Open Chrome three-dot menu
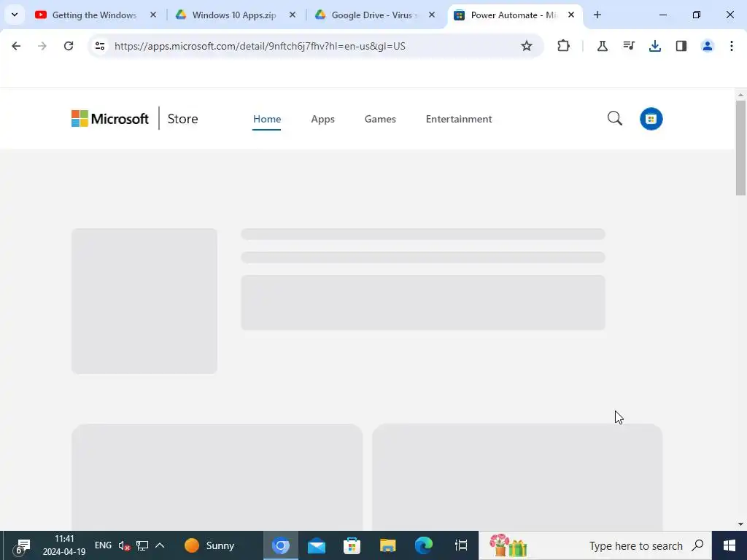 click(x=732, y=46)
